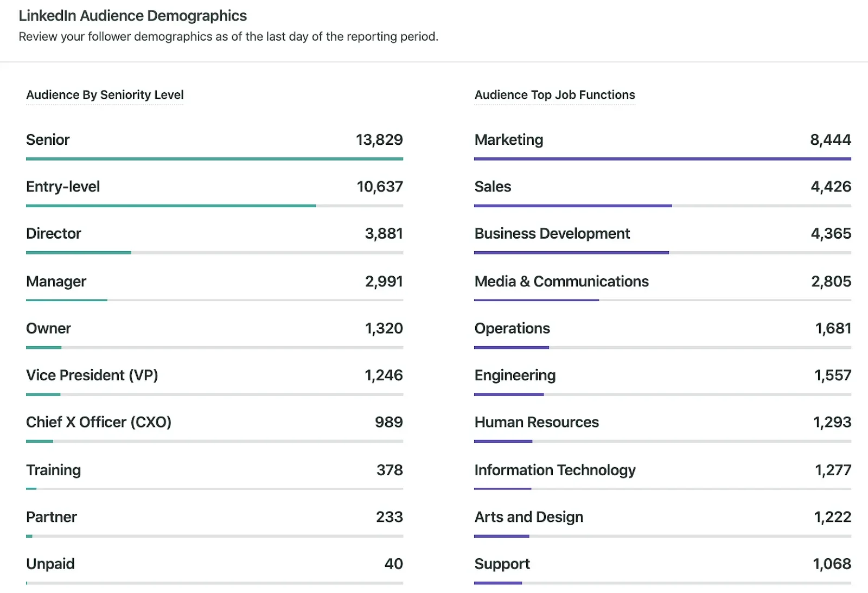Click the LinkedIn Audience Demographics title
The width and height of the screenshot is (868, 593).
coord(133,16)
